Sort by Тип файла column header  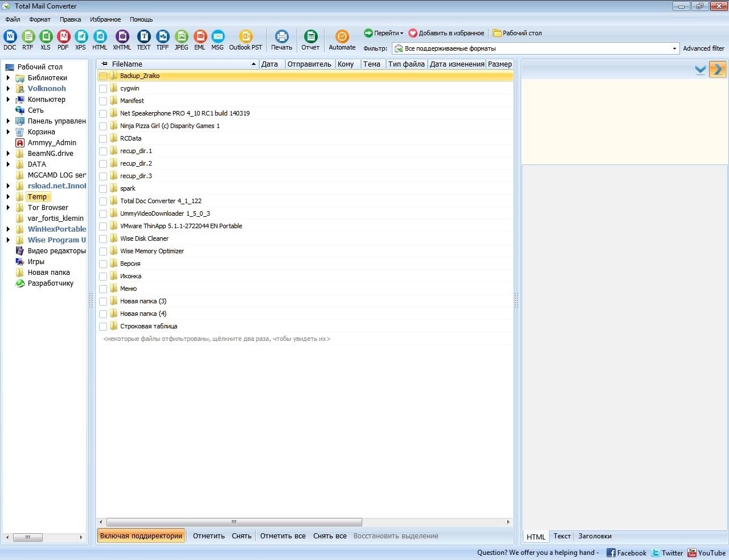tap(407, 64)
